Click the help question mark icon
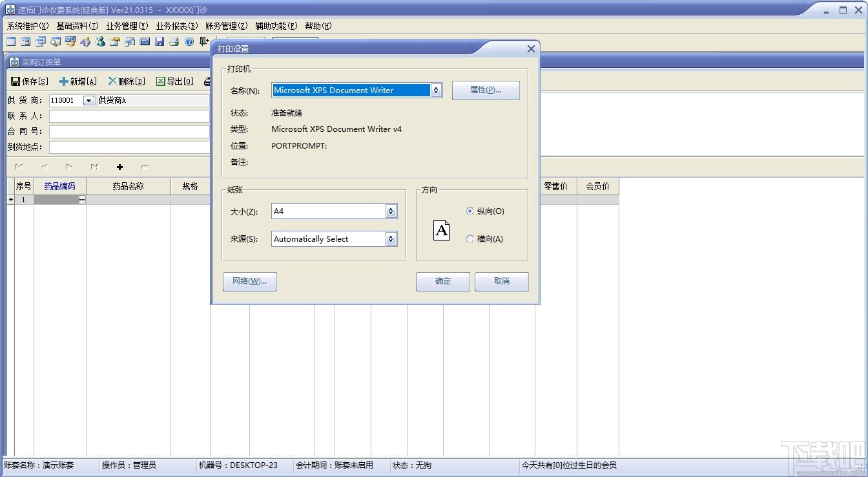This screenshot has height=477, width=868. [187, 41]
